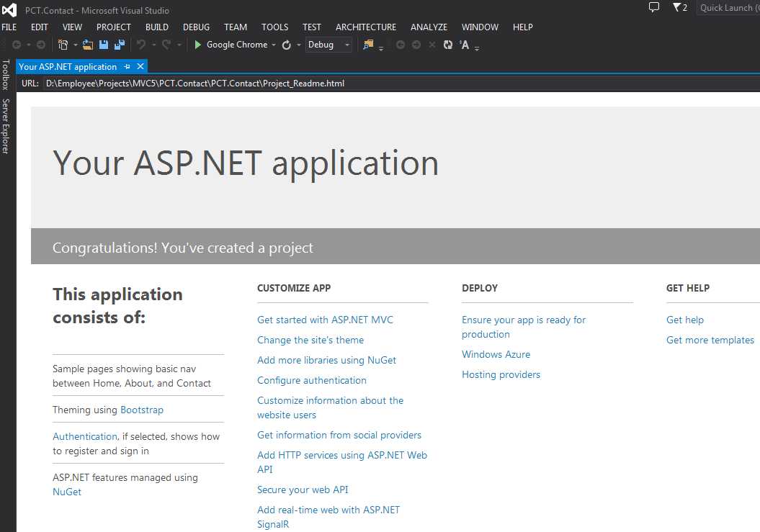Open Change the site's theme link
The image size is (760, 532).
[x=310, y=340]
